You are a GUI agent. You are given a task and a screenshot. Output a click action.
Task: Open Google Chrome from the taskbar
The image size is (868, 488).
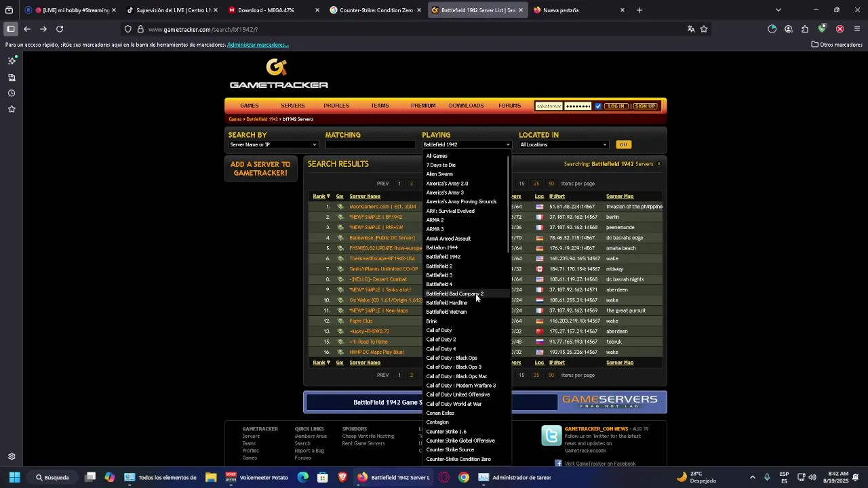pos(464,477)
